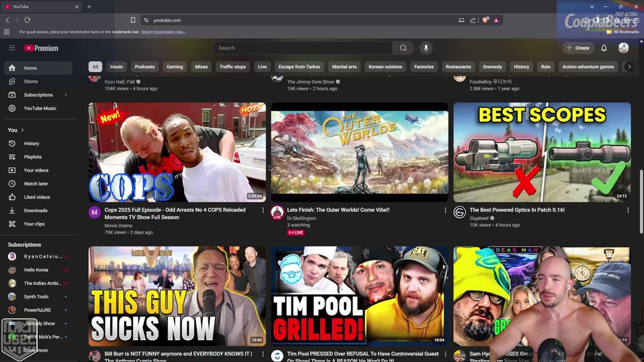
Task: Open a new browser tab
Action: (89, 7)
